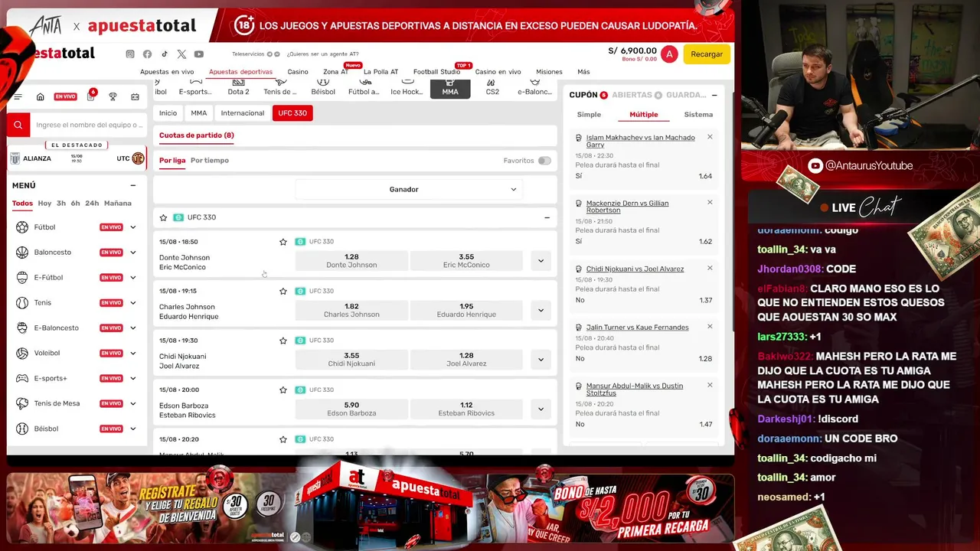Remove Islam Makhachev vs Ian Machado Garry selection
The height and width of the screenshot is (551, 980).
(x=710, y=137)
